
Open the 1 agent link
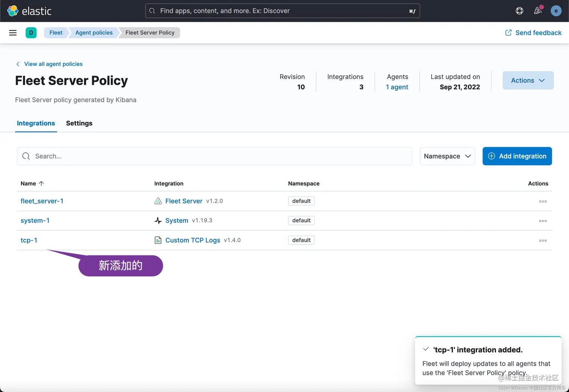[x=397, y=87]
